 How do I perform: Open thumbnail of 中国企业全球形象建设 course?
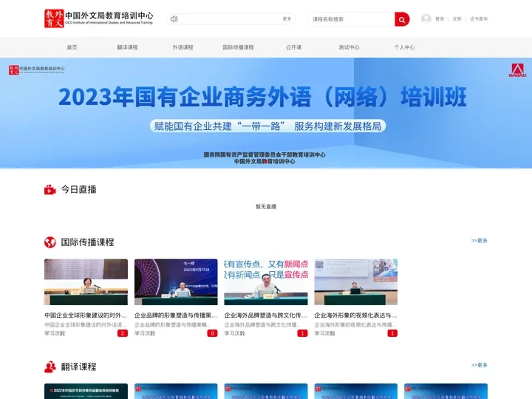click(86, 282)
